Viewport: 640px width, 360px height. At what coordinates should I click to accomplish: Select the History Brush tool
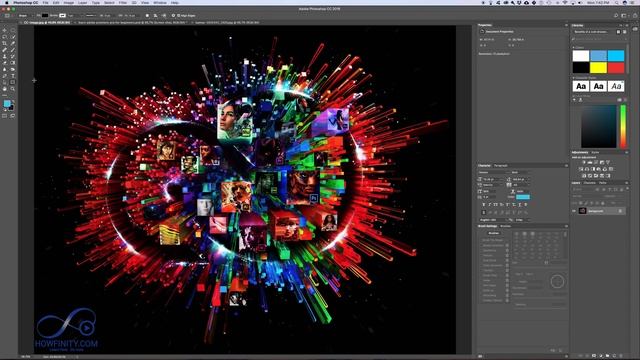[x=13, y=56]
